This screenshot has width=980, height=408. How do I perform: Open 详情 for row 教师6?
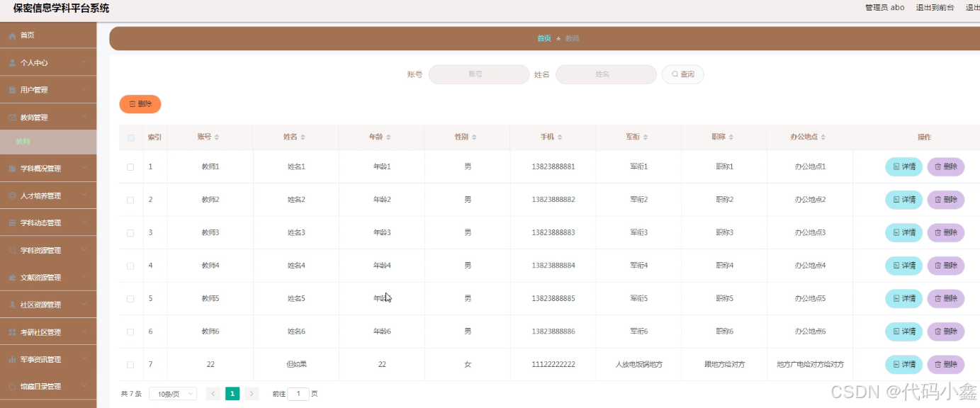point(903,331)
